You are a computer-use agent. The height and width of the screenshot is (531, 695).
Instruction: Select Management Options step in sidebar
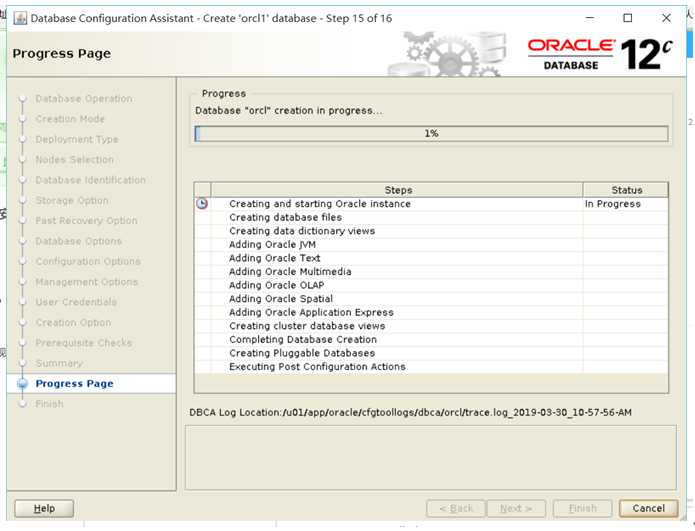tap(86, 281)
